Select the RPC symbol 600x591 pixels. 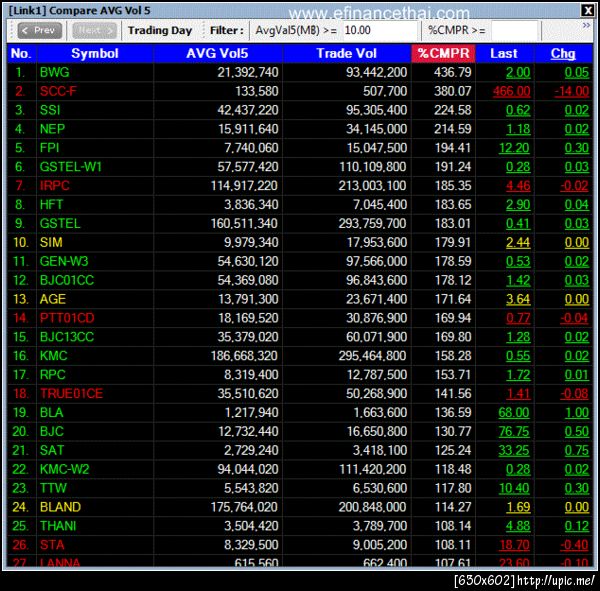53,375
